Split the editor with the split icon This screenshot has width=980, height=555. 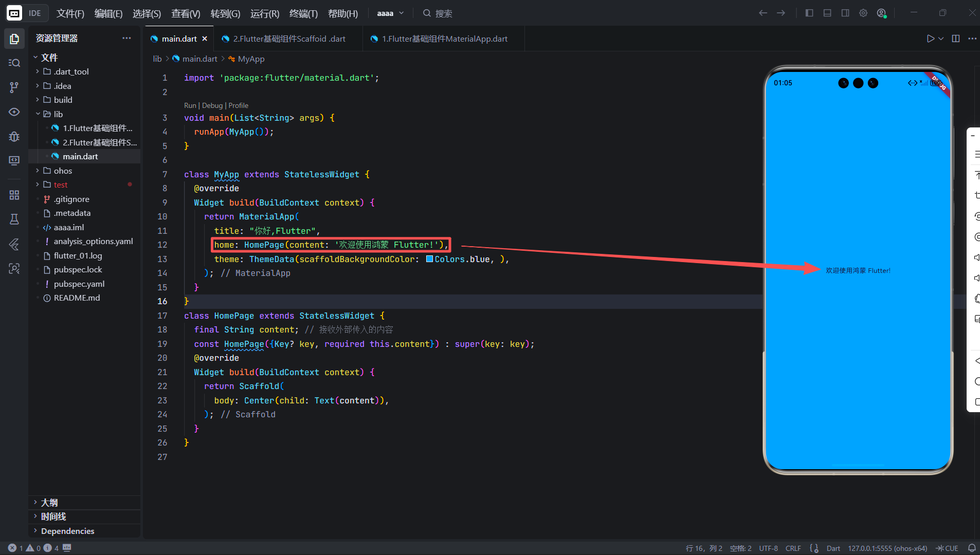point(956,39)
